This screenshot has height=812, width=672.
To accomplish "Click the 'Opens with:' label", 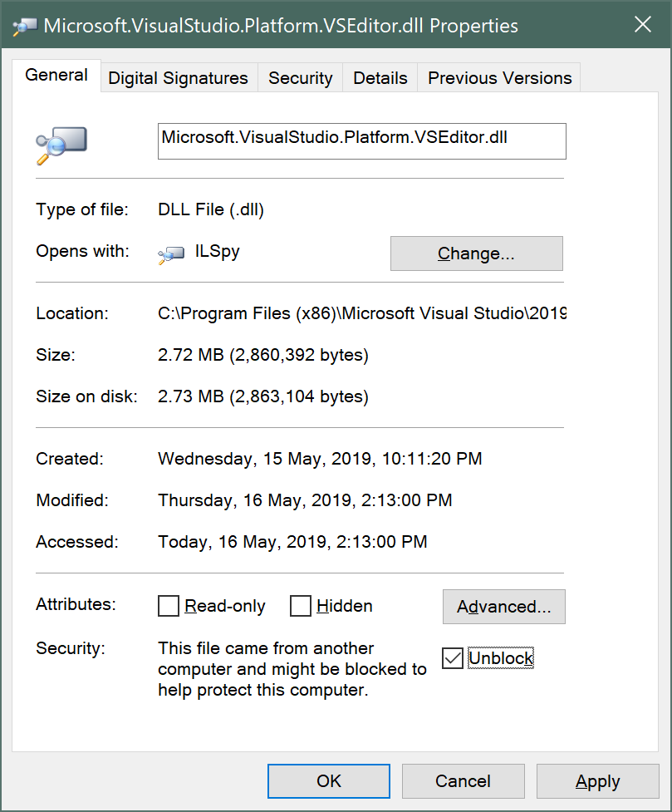I will (x=82, y=251).
